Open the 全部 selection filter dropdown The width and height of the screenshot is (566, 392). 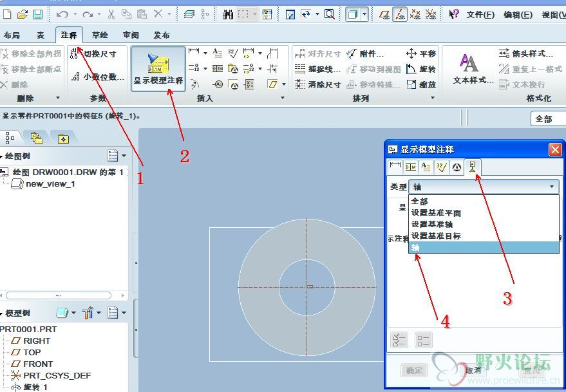(x=548, y=118)
